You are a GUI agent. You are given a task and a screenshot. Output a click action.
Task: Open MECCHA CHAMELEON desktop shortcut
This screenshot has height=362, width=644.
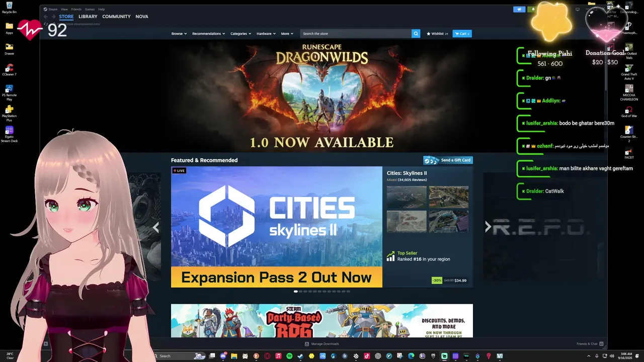(629, 93)
